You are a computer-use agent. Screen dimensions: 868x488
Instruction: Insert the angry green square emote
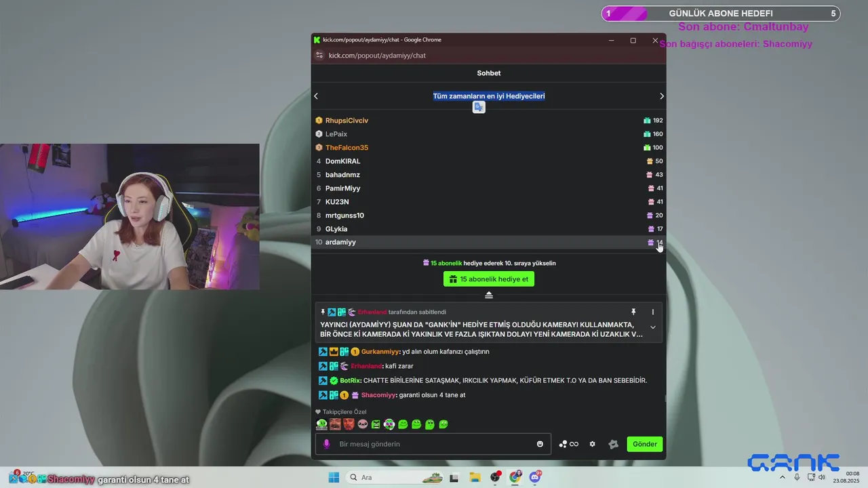[x=376, y=424]
